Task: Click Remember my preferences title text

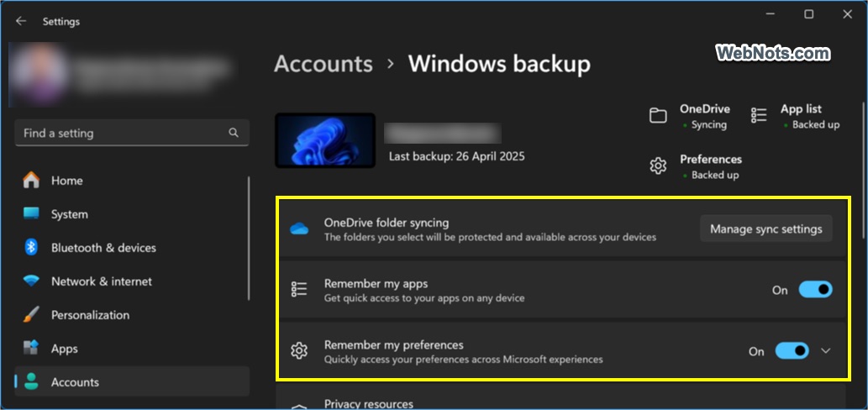Action: pos(393,344)
